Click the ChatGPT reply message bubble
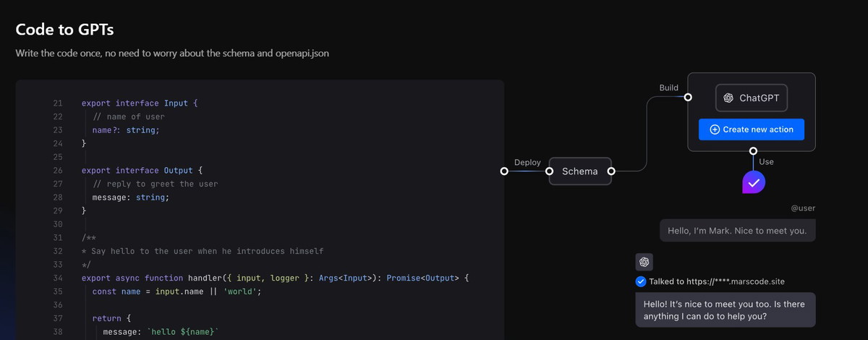 pyautogui.click(x=726, y=310)
